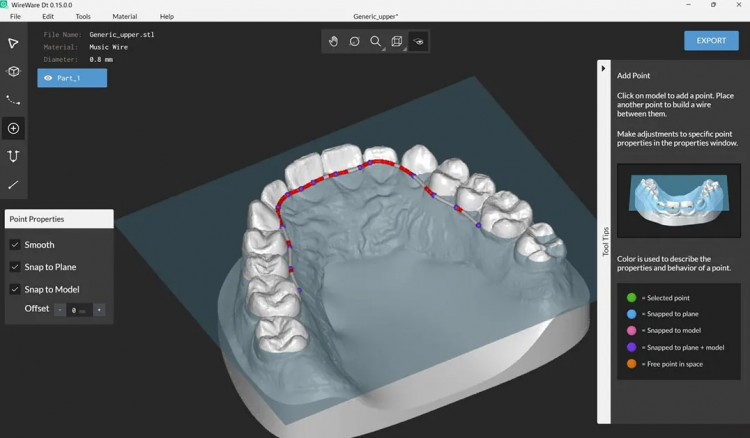Uncheck the Smooth checkbox
The image size is (750, 438).
[x=15, y=245]
